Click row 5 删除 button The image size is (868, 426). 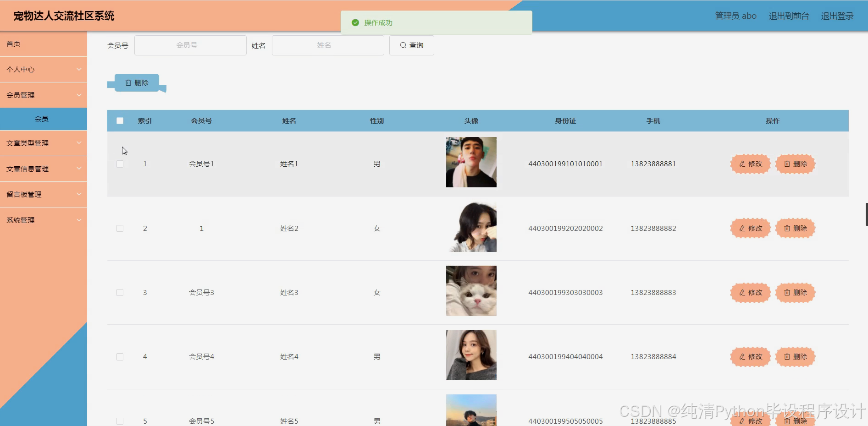pyautogui.click(x=796, y=420)
